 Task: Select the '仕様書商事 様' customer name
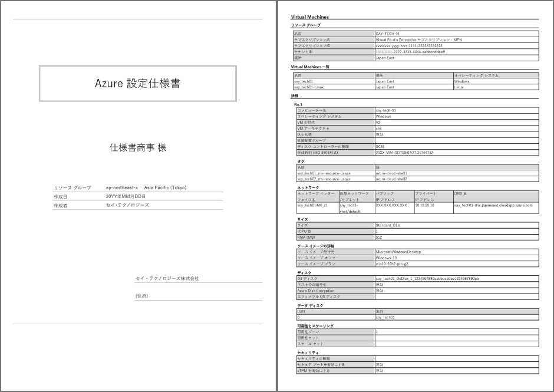tap(138, 148)
